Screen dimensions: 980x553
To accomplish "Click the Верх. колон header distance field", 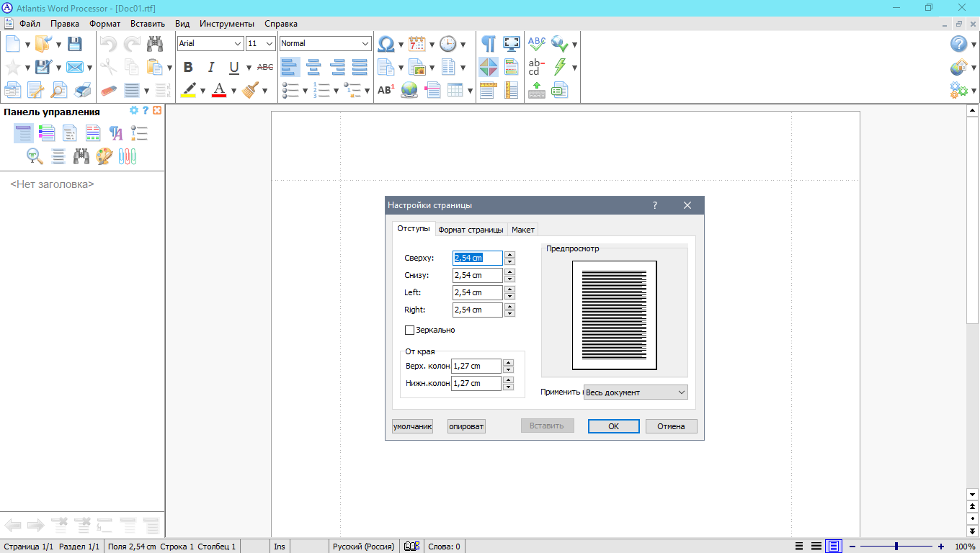I will tap(476, 366).
